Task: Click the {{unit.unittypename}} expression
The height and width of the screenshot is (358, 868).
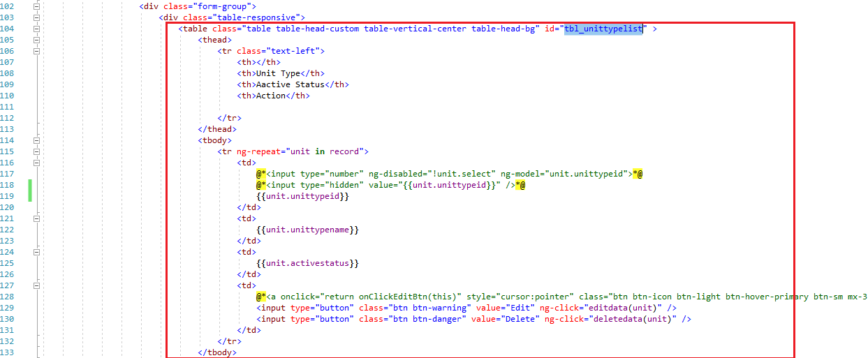Action: pos(307,230)
